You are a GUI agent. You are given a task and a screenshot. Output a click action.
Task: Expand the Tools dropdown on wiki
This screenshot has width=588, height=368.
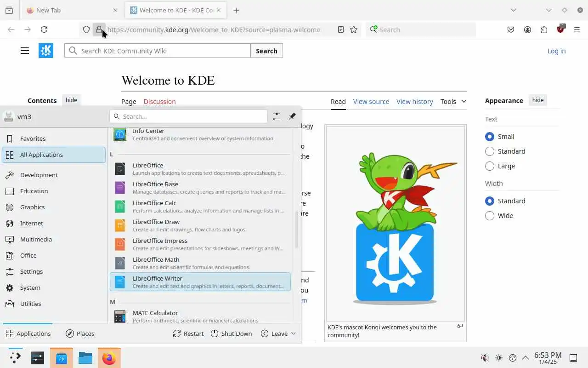pos(453,102)
